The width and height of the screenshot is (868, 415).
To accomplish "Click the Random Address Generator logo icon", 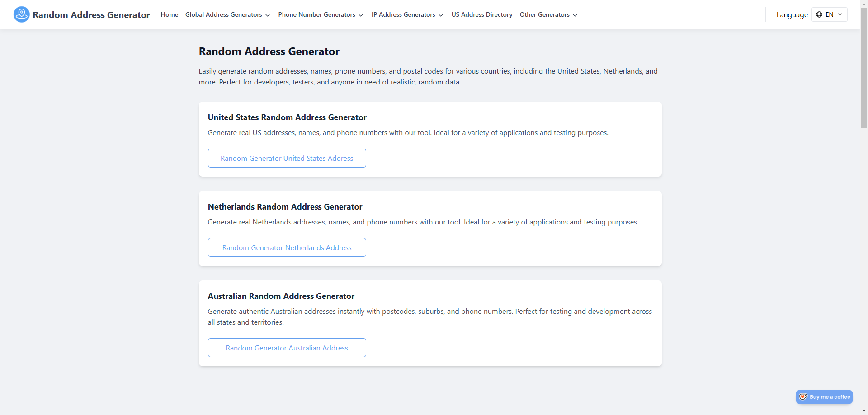I will [22, 14].
